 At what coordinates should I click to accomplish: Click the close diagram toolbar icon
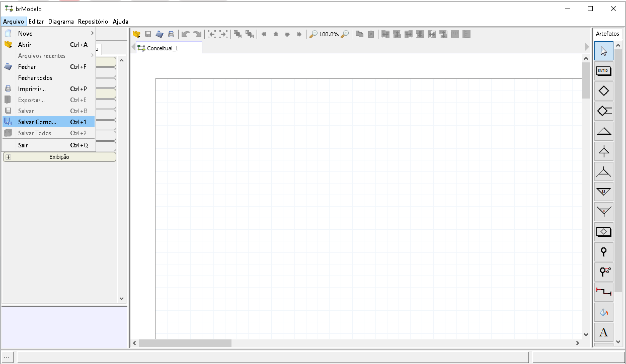tap(160, 34)
